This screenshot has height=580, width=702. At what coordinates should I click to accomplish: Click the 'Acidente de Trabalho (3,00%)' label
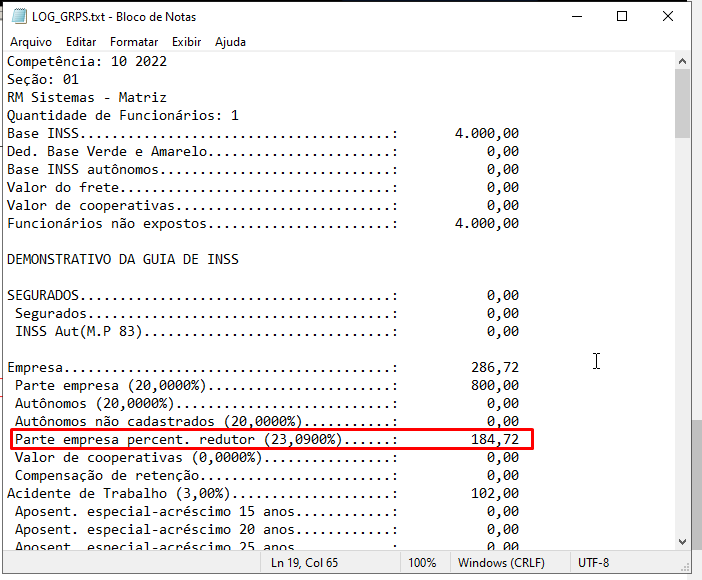[119, 493]
